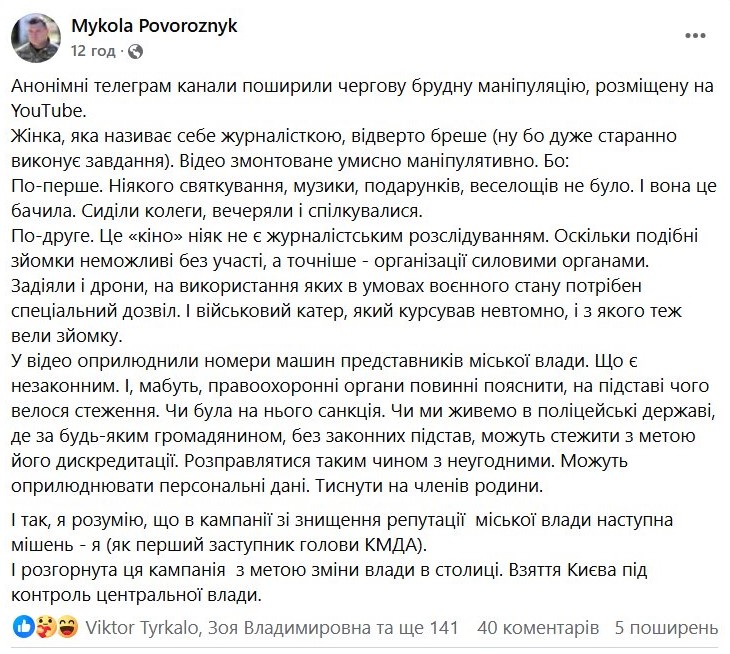Open Mykola Povoroznyk's profile picture

36,37
